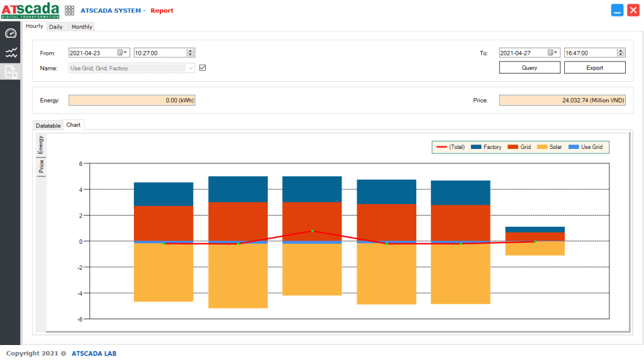Select the report document icon in sidebar
This screenshot has width=644, height=362.
pos(10,72)
